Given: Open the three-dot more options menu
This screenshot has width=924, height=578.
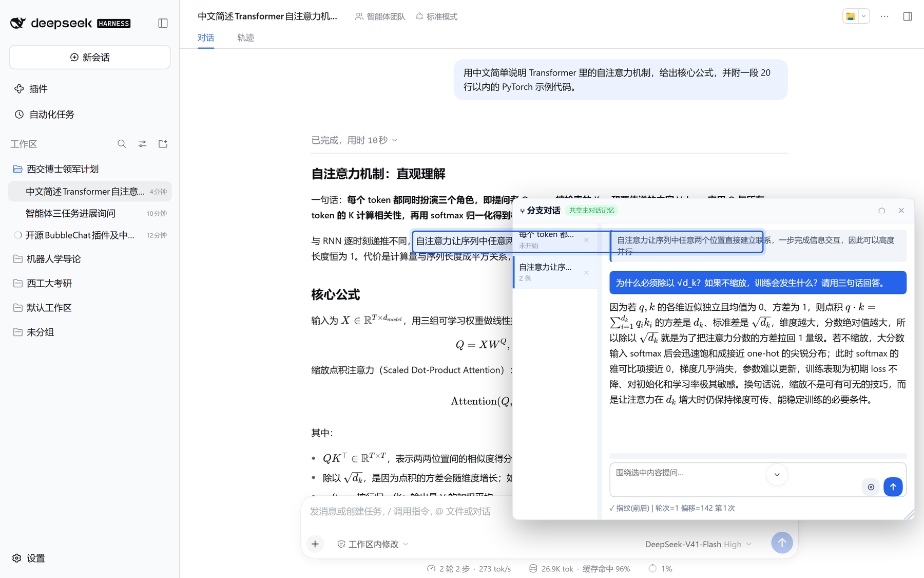Looking at the screenshot, I should pos(884,16).
